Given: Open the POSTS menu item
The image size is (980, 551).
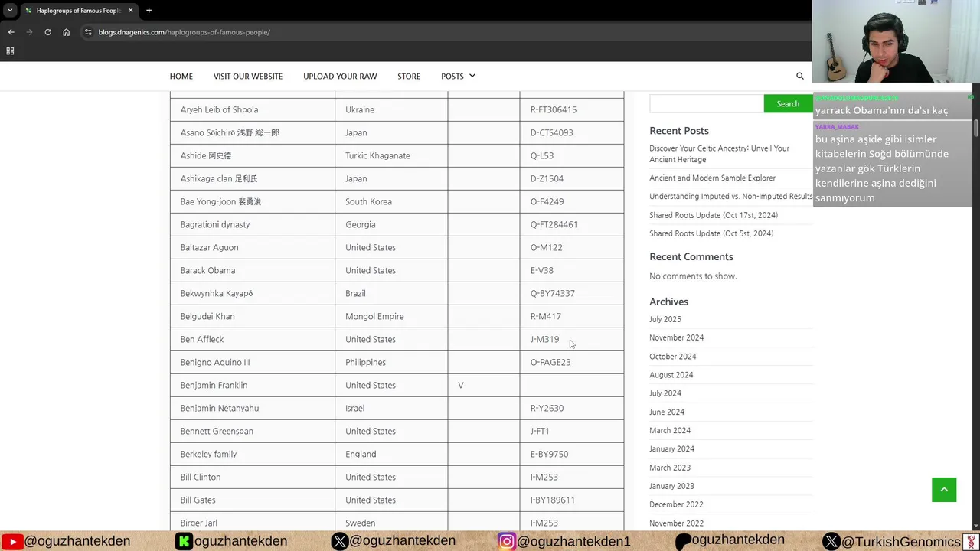Looking at the screenshot, I should [x=452, y=77].
